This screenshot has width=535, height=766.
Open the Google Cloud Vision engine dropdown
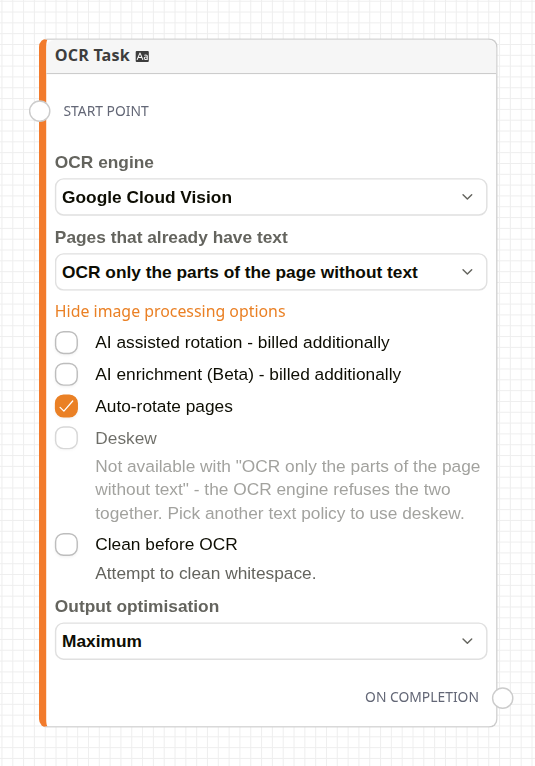click(x=271, y=197)
